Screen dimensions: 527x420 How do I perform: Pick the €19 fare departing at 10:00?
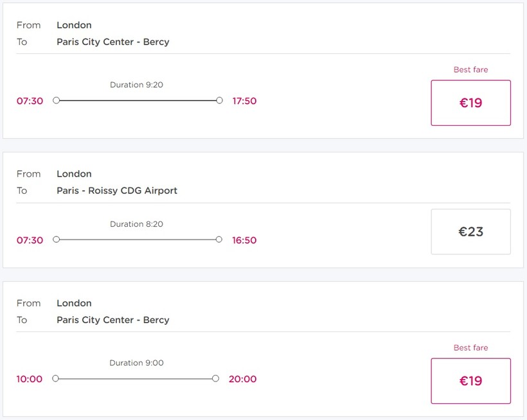coord(470,381)
